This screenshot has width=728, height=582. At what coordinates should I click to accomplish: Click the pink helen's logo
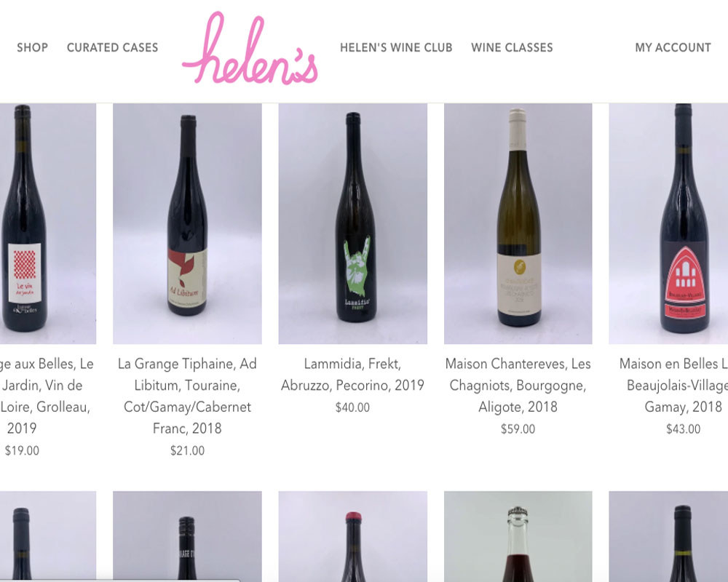250,48
